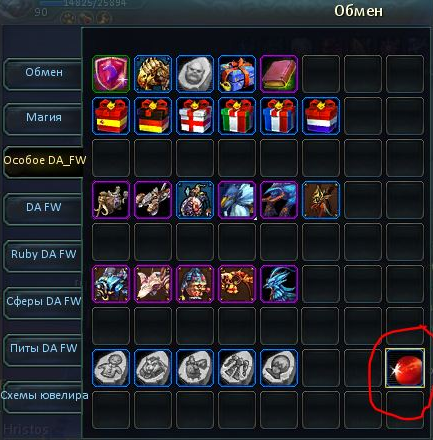The image size is (433, 440).
Task: Select the pink shield item icon
Action: coord(111,74)
